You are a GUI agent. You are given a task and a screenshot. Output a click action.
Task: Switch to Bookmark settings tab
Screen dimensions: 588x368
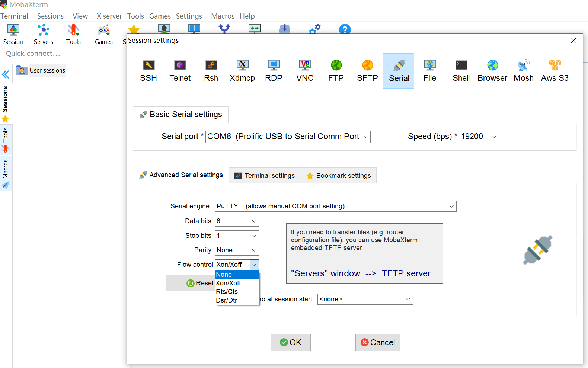pos(338,176)
